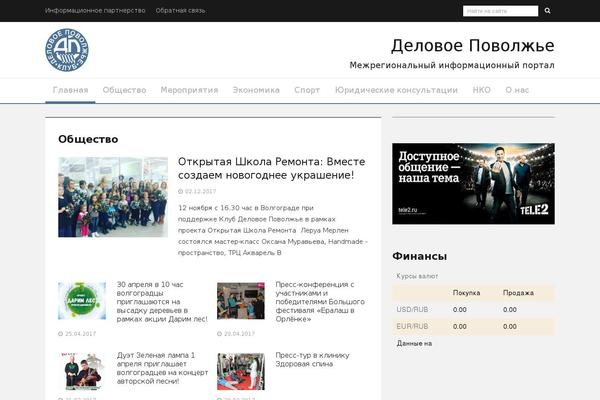Open the О нас page
Viewport: 600px width, 400px height.
[517, 90]
